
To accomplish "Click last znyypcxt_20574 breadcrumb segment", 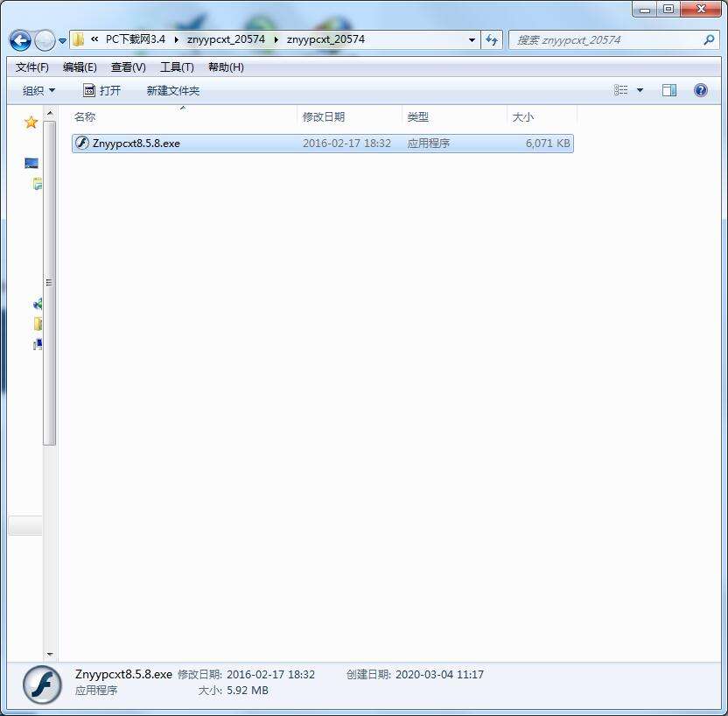I will (325, 39).
